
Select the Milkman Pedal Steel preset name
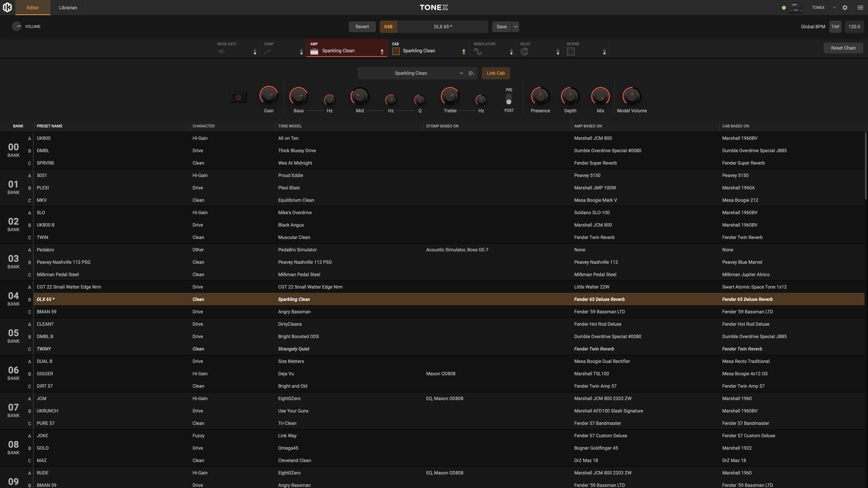click(58, 274)
